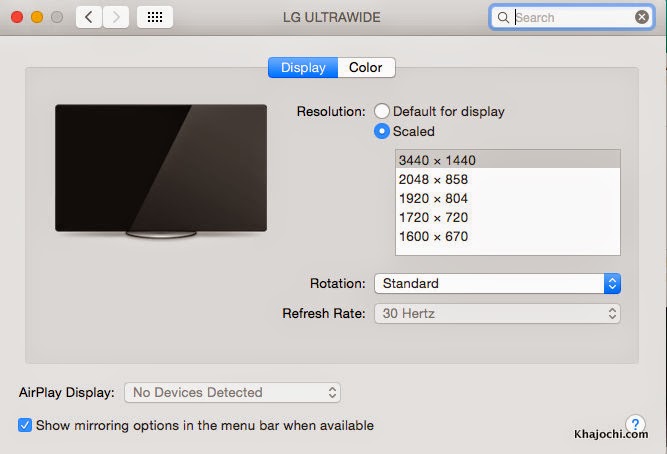Open the Rotation dropdown set to Standard

pos(497,283)
